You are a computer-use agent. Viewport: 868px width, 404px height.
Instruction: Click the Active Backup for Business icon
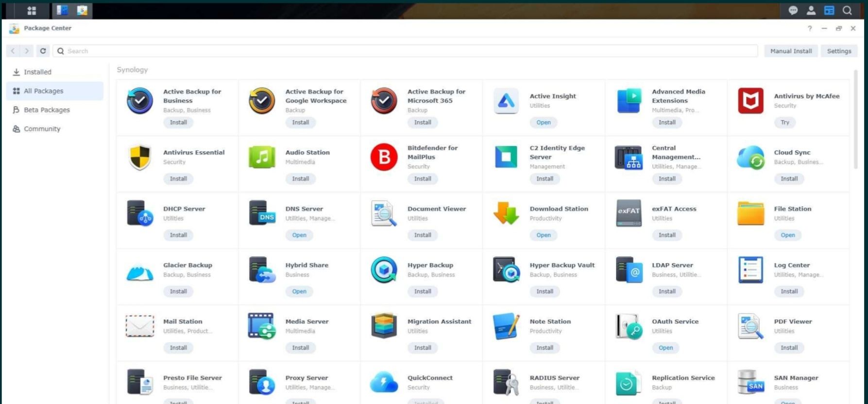pos(140,101)
